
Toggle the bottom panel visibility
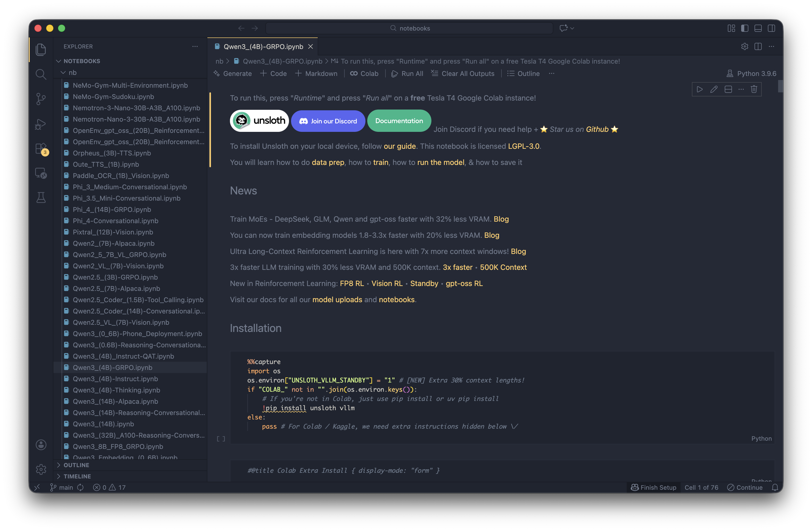tap(758, 28)
